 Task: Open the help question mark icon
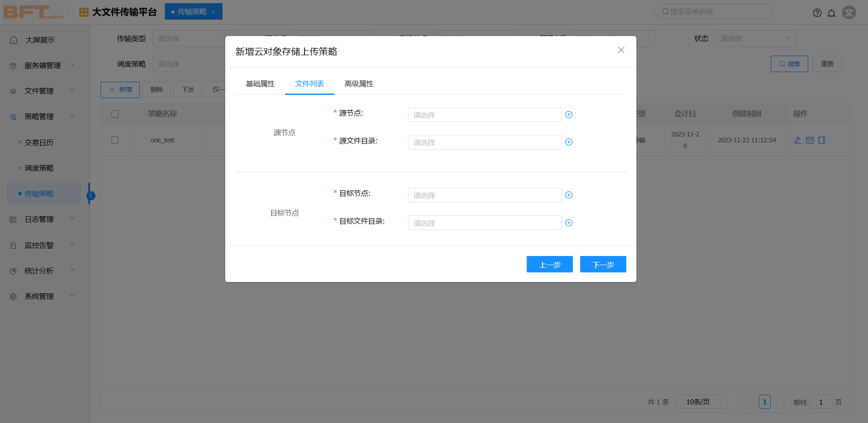(817, 13)
